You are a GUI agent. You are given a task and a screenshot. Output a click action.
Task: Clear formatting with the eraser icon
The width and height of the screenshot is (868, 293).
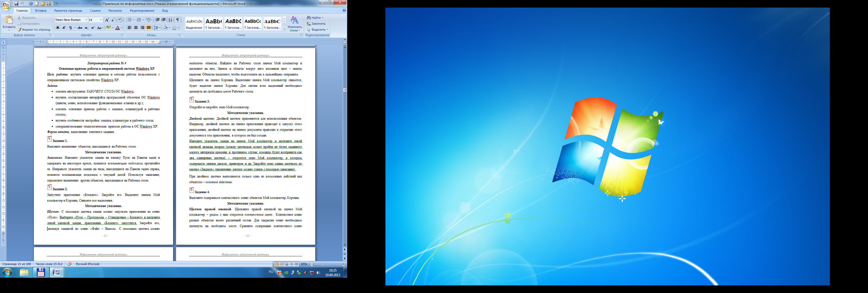click(120, 20)
